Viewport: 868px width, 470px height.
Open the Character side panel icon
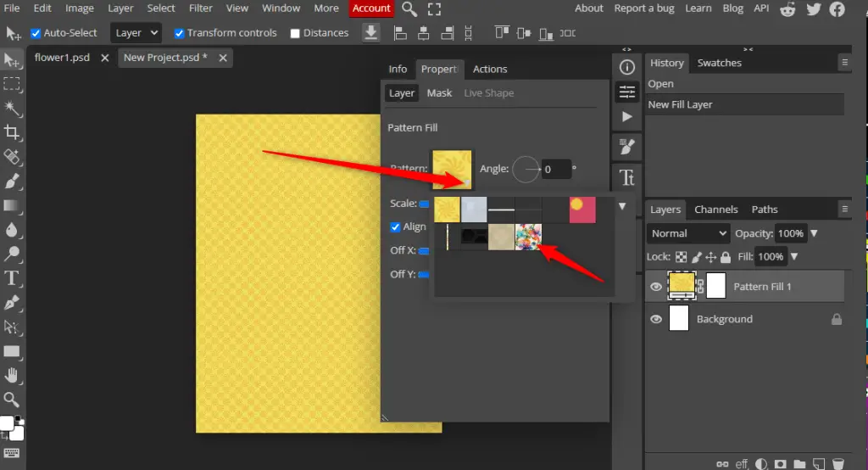(x=626, y=178)
